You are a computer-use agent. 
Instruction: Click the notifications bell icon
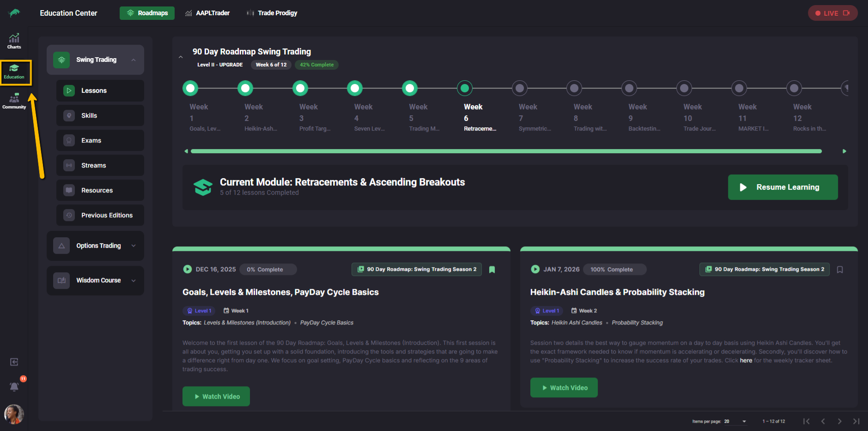click(14, 387)
